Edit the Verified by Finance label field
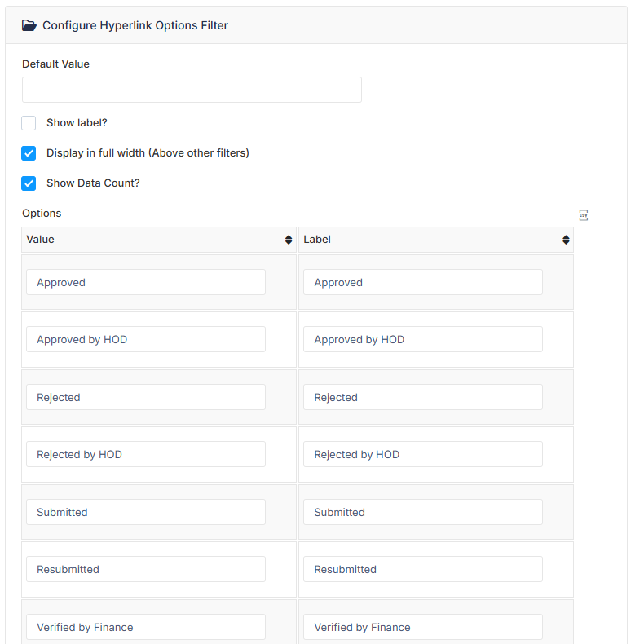 (423, 627)
